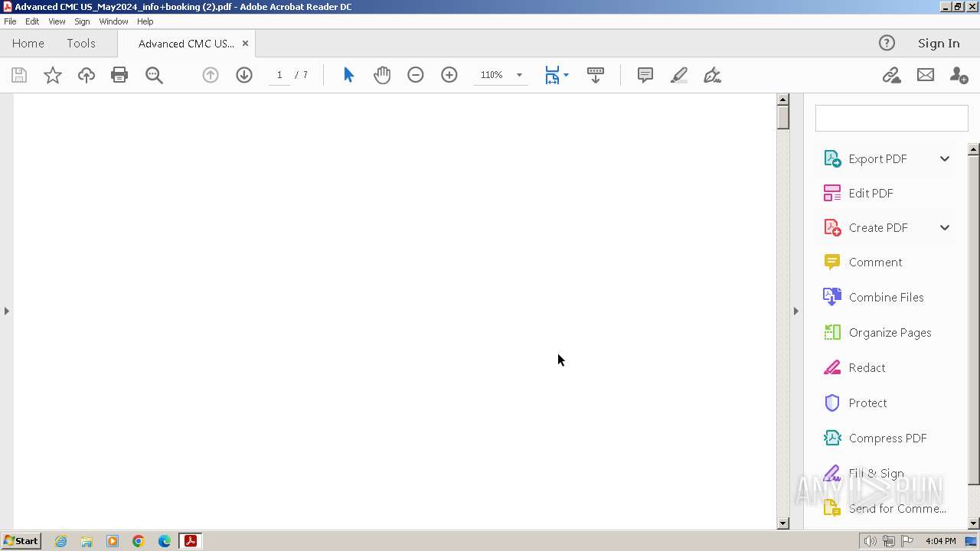
Task: Share with others person-plus icon
Action: [959, 75]
